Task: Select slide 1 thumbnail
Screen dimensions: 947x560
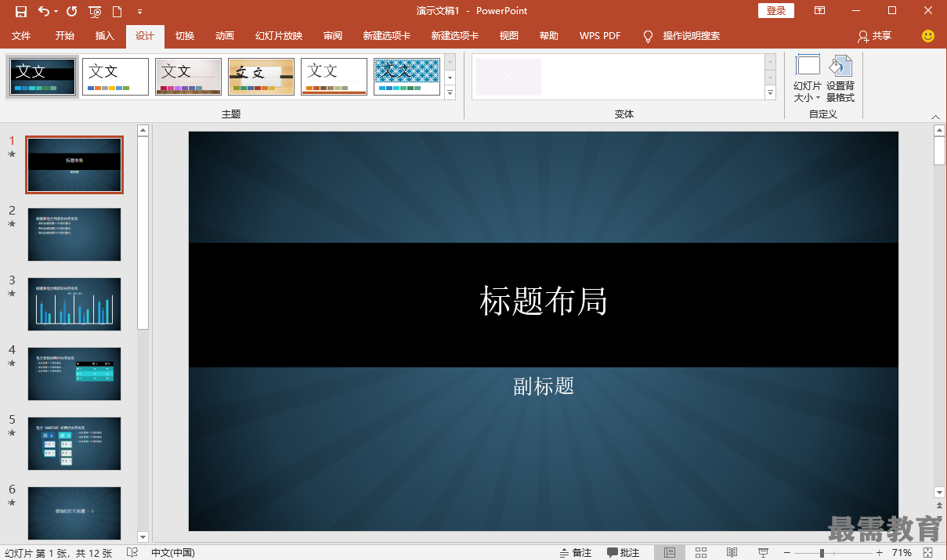Action: (74, 164)
